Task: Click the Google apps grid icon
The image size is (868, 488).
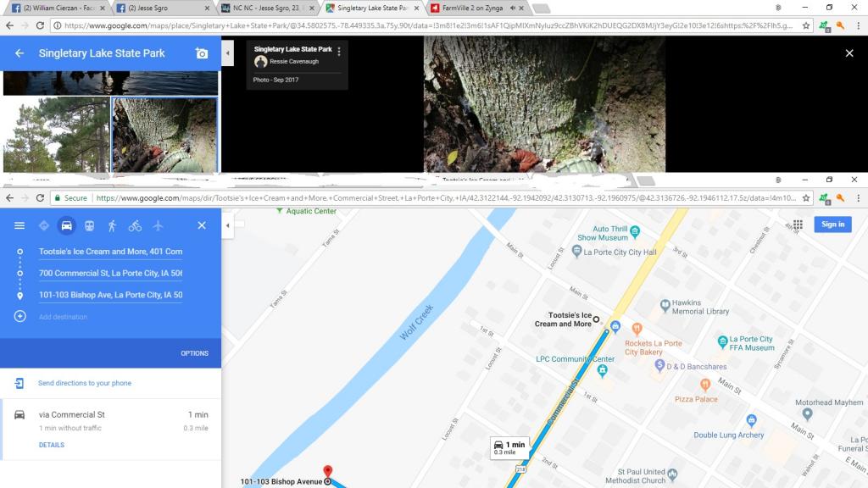Action: click(798, 225)
